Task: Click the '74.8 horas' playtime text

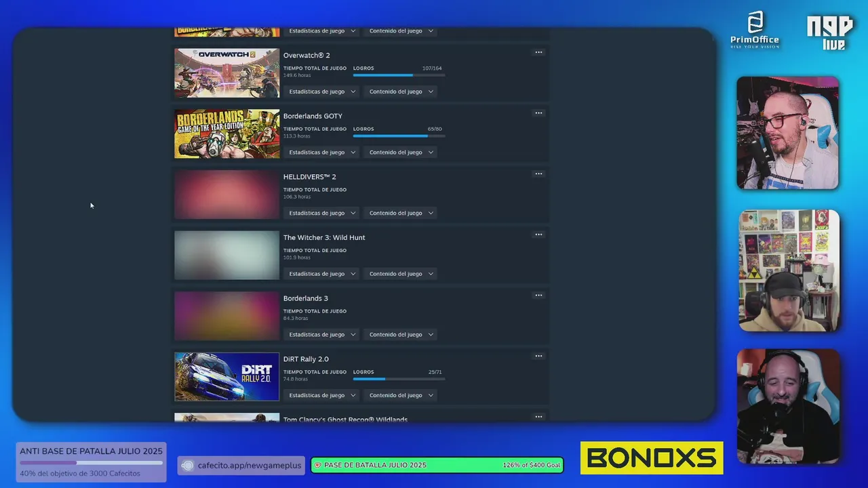Action: (296, 379)
